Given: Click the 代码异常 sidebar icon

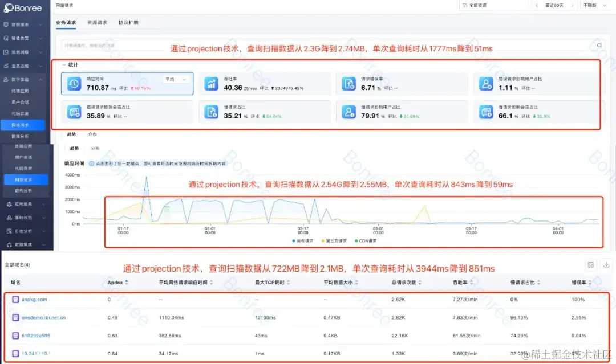Looking at the screenshot, I should pos(23,113).
